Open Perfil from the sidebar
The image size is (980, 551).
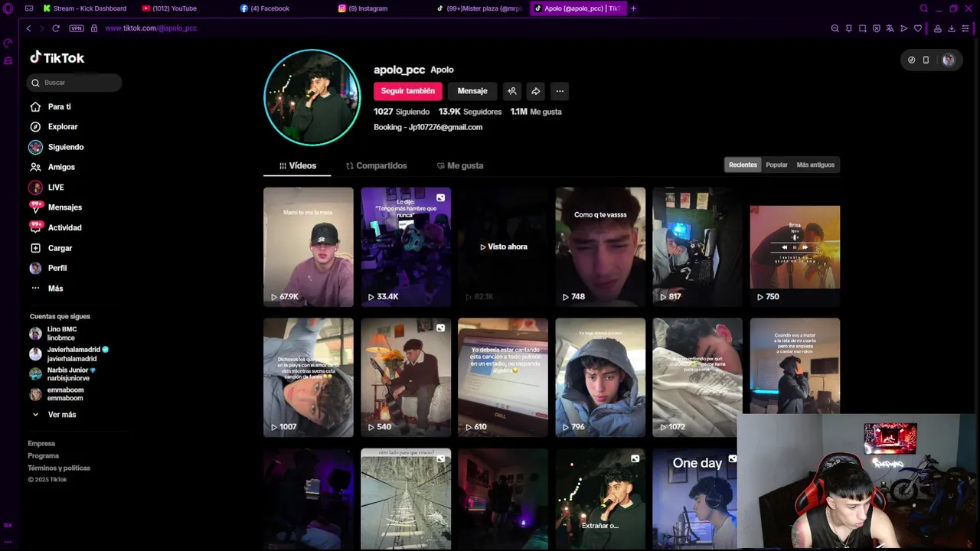click(x=48, y=268)
